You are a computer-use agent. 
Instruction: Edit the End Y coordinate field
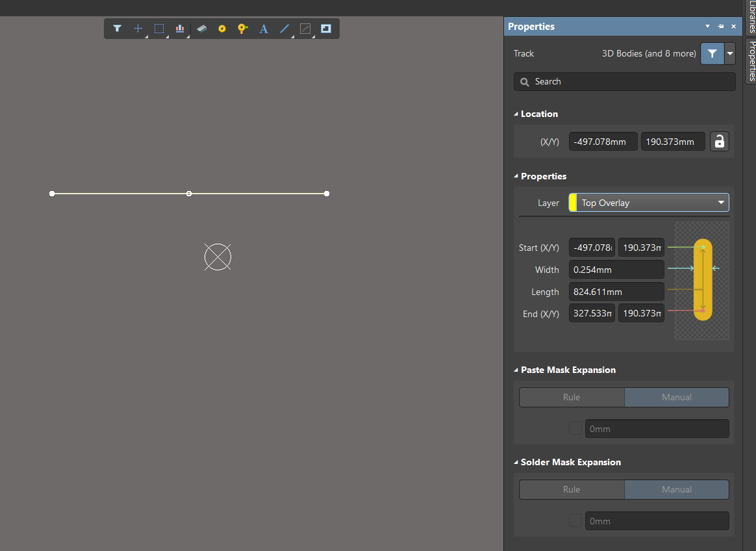point(641,313)
